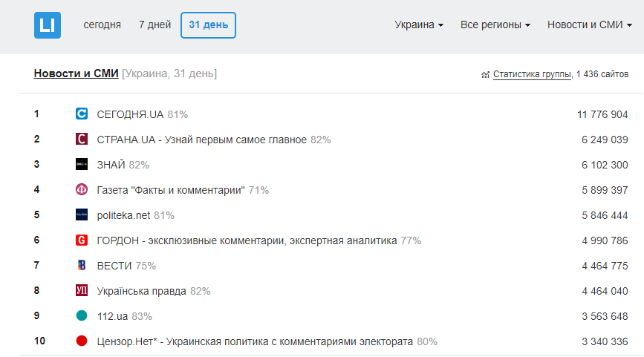Click the СТРАНА.UA favicon icon

coord(82,140)
